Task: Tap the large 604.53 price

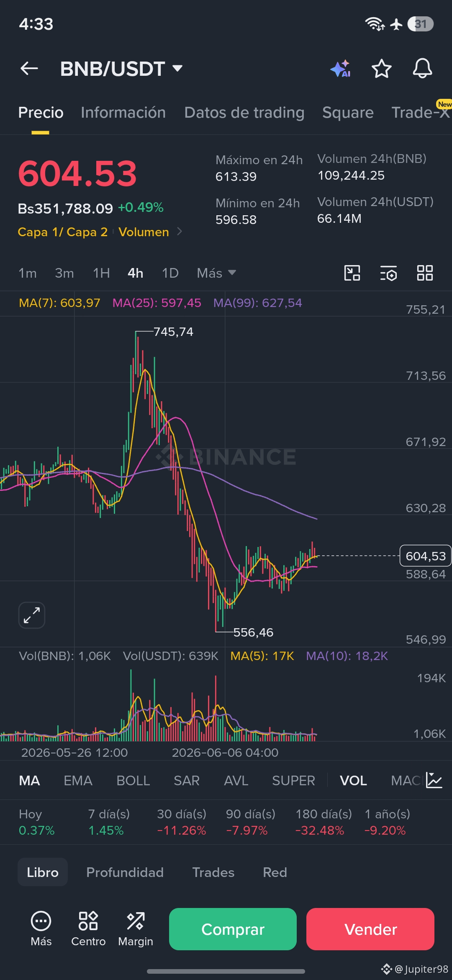Action: [77, 174]
